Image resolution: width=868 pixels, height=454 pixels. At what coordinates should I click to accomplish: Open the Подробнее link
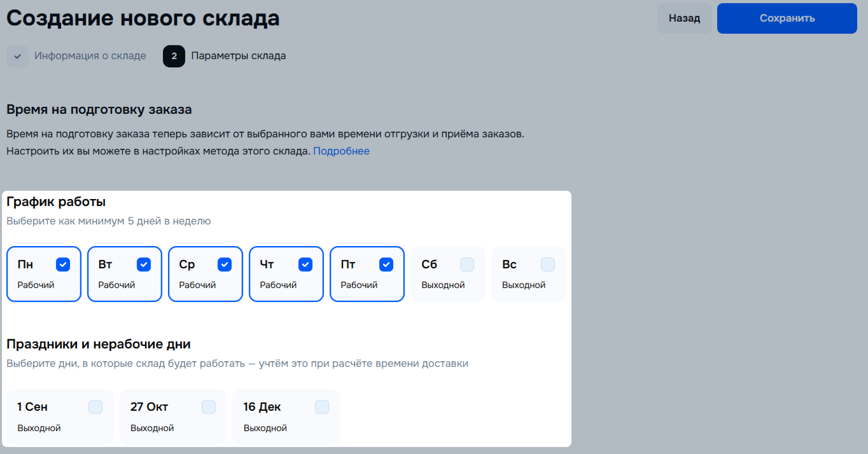coord(341,151)
